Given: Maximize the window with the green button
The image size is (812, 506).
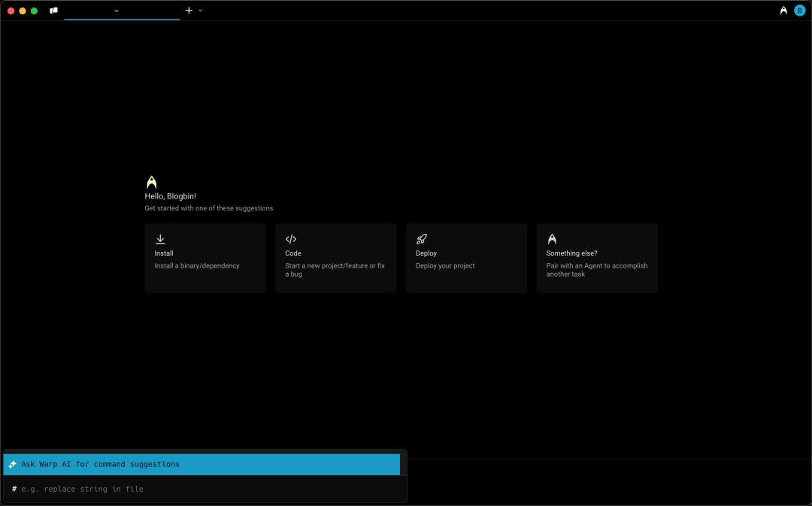Looking at the screenshot, I should pos(34,11).
